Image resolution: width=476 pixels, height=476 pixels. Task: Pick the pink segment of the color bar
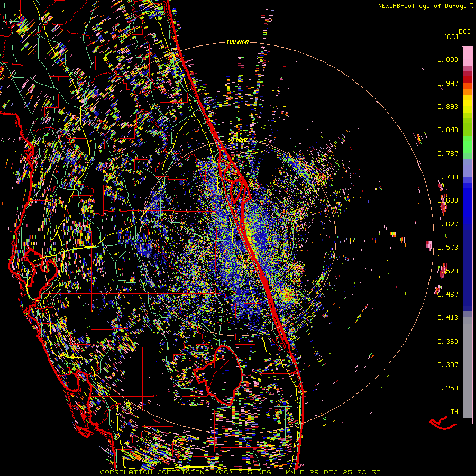click(x=467, y=56)
